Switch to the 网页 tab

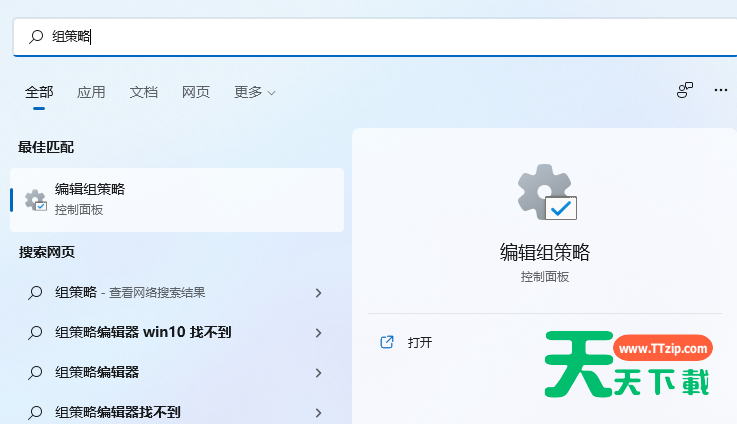click(196, 92)
